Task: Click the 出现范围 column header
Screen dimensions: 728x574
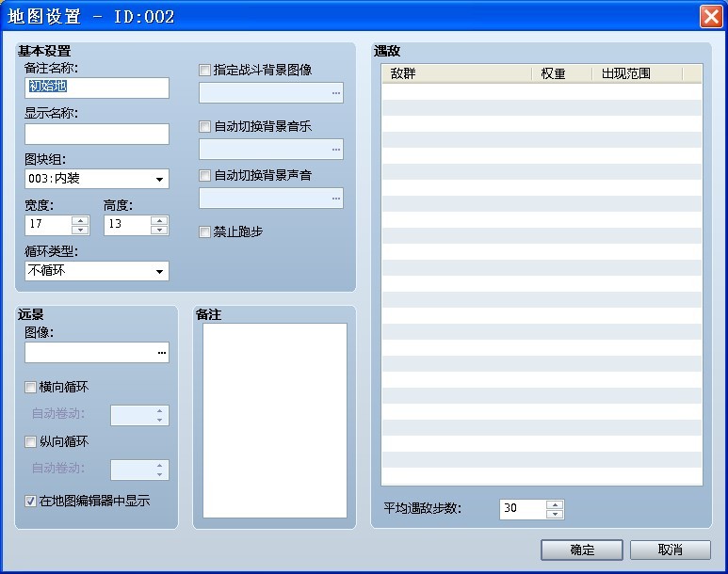Action: tap(637, 73)
